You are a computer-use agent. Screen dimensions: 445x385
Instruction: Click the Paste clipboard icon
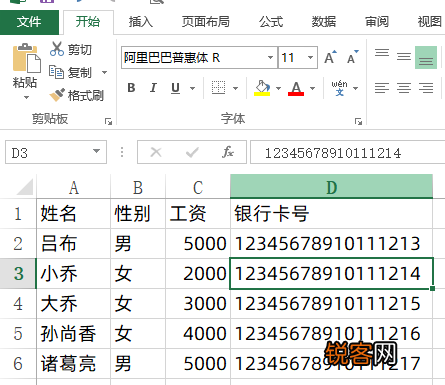click(x=26, y=58)
